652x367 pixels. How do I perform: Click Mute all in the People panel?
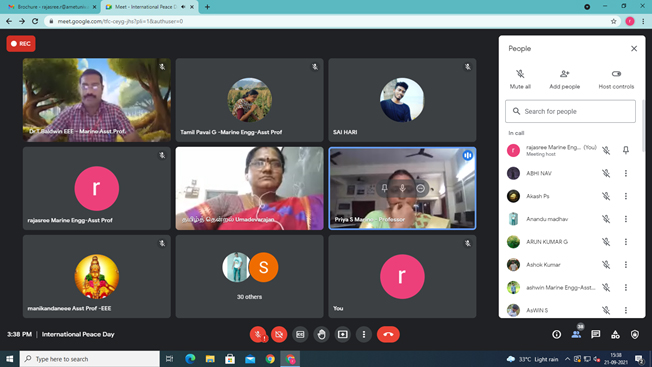tap(520, 79)
